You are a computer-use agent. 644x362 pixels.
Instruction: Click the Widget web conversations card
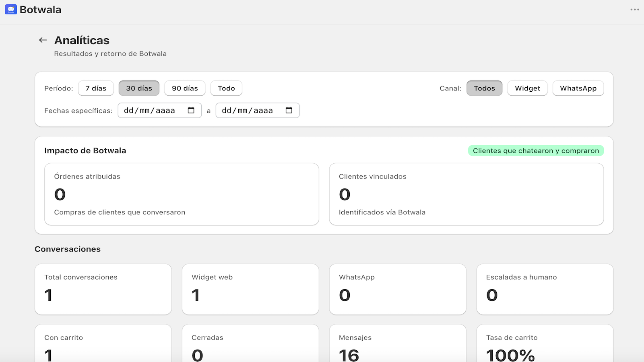point(250,289)
